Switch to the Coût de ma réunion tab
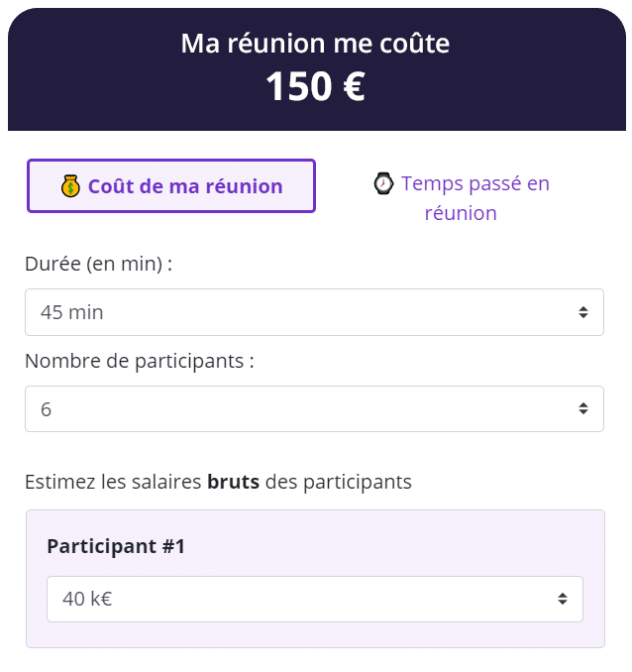The image size is (632, 672). point(170,186)
